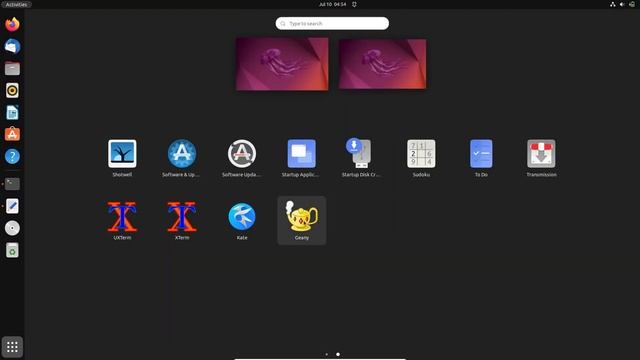Image resolution: width=640 pixels, height=360 pixels.
Task: Click the network icon in top bar
Action: coord(613,4)
